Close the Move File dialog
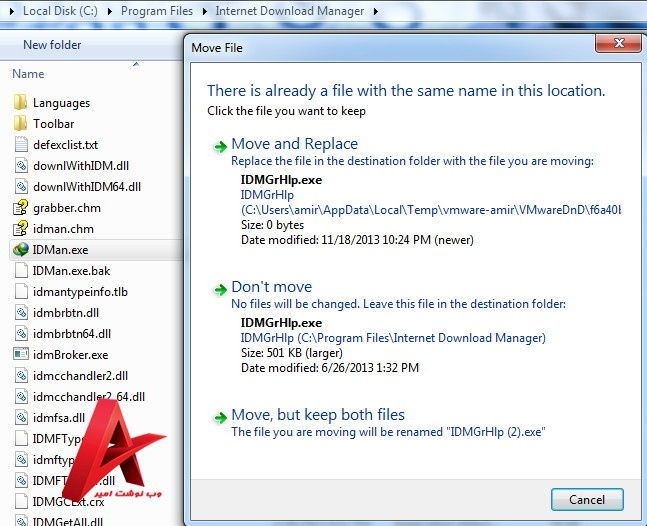This screenshot has width=647, height=526. click(x=619, y=43)
